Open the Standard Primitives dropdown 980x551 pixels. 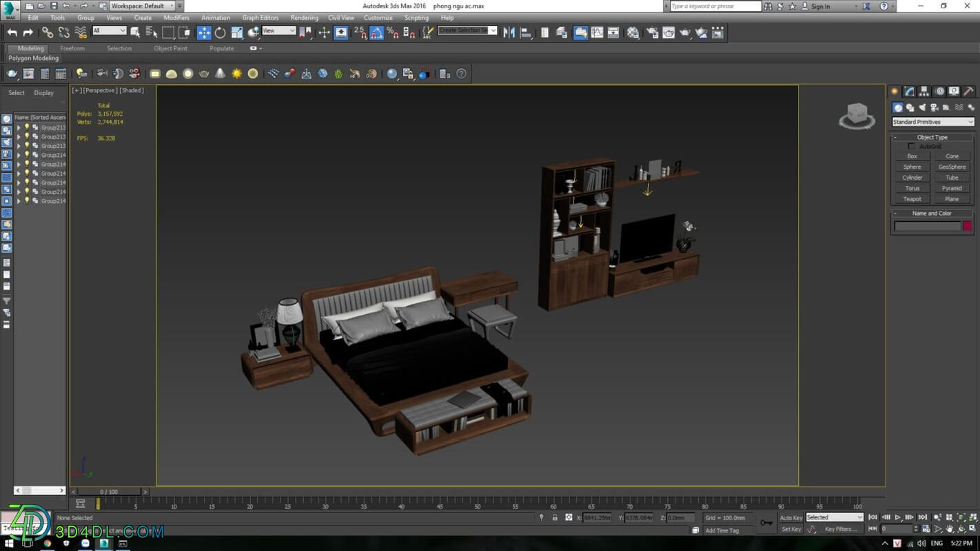[x=933, y=122]
